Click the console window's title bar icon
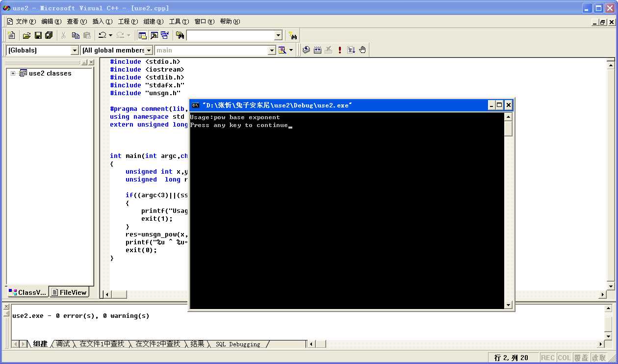618x364 pixels. (195, 105)
